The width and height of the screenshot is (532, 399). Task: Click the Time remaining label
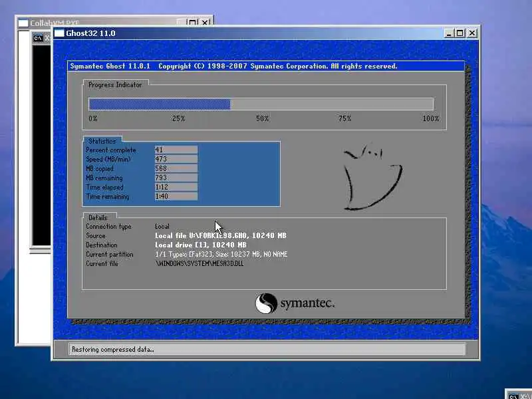[107, 196]
